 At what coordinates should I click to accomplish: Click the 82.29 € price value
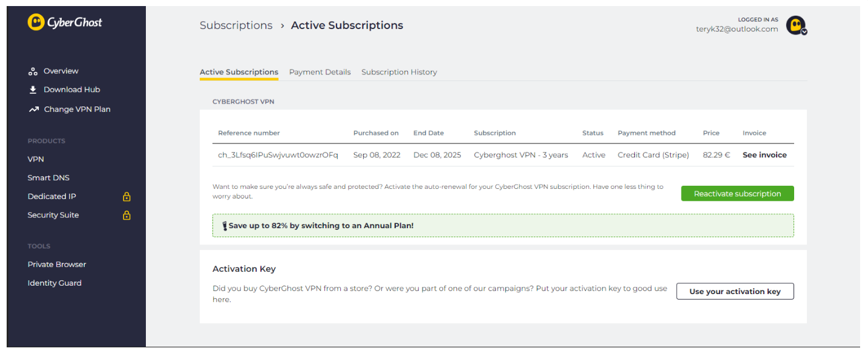pyautogui.click(x=717, y=155)
